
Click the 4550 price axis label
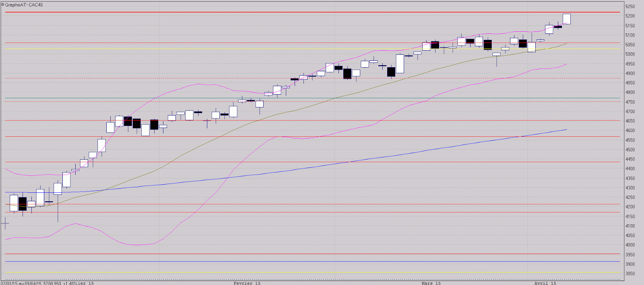point(630,140)
